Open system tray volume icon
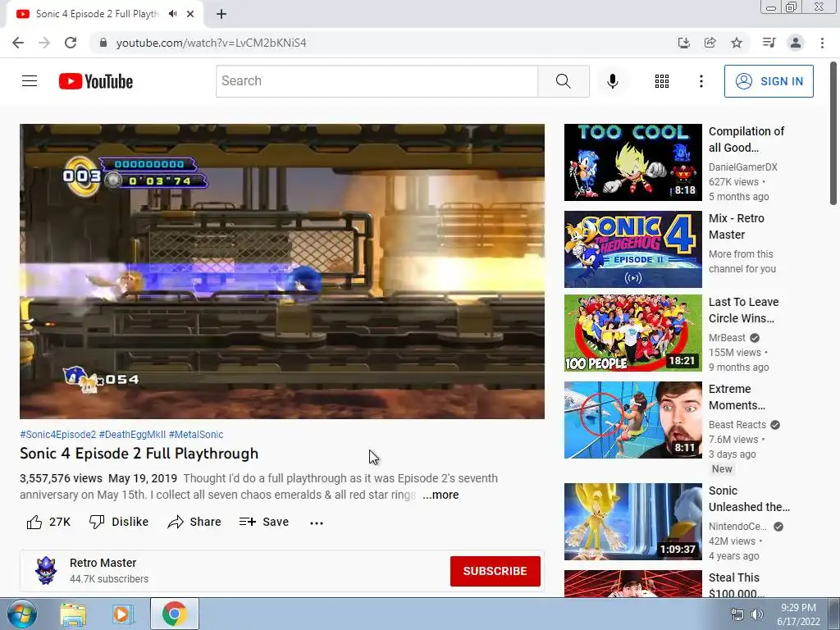Viewport: 840px width, 630px height. pyautogui.click(x=757, y=614)
